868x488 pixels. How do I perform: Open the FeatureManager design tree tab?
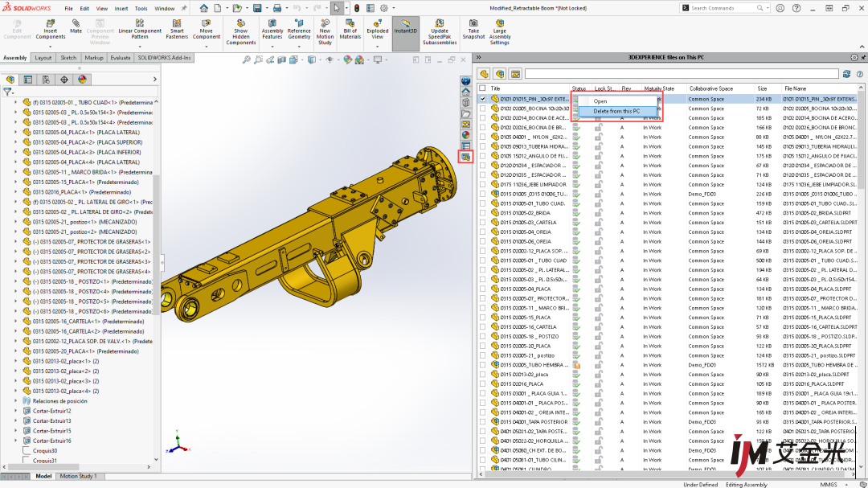click(x=10, y=80)
